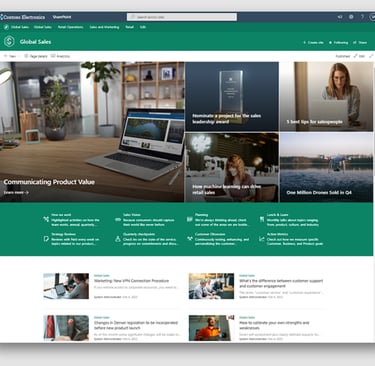The height and width of the screenshot is (366, 375).
Task: Click the Customer Obsession quick link icon
Action: pyautogui.click(x=190, y=238)
